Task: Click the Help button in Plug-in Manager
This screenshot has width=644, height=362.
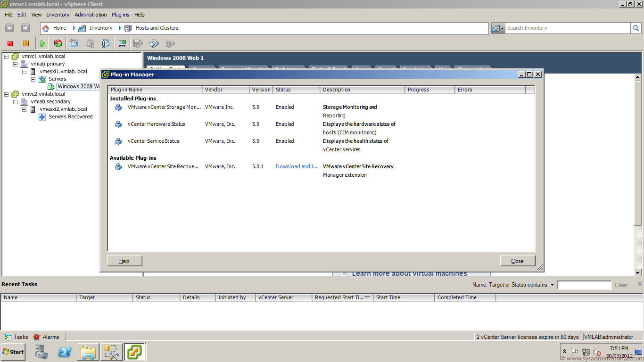Action: (124, 261)
